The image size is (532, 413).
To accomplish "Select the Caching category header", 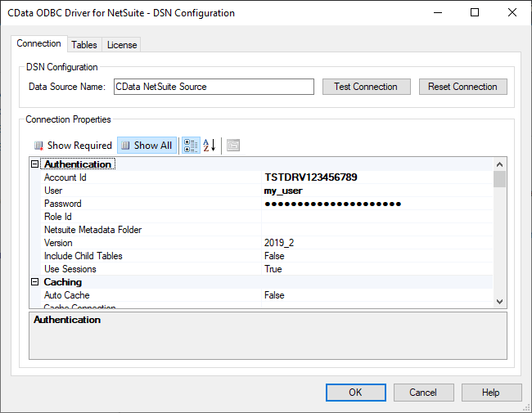I will (x=63, y=282).
